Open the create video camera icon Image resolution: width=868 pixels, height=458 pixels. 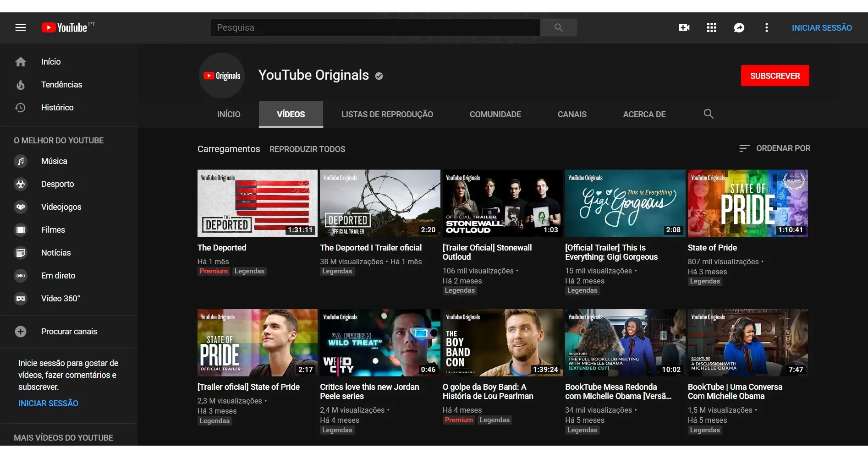pos(684,27)
